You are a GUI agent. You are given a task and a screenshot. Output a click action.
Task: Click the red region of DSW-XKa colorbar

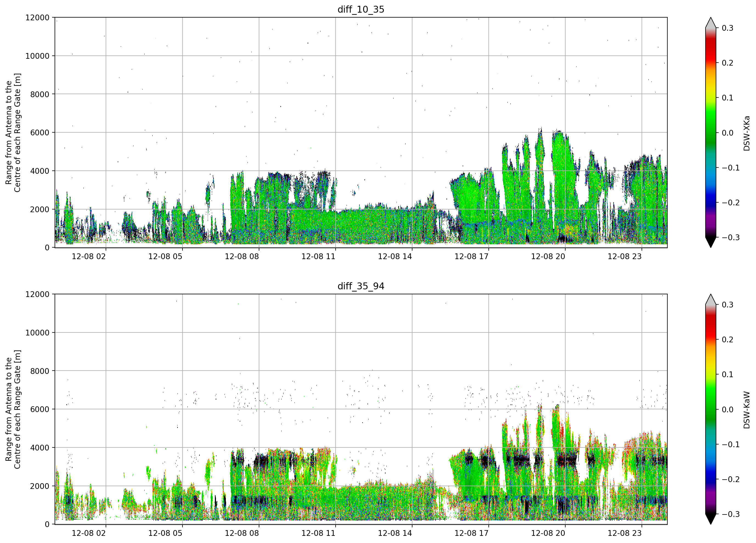coord(711,50)
